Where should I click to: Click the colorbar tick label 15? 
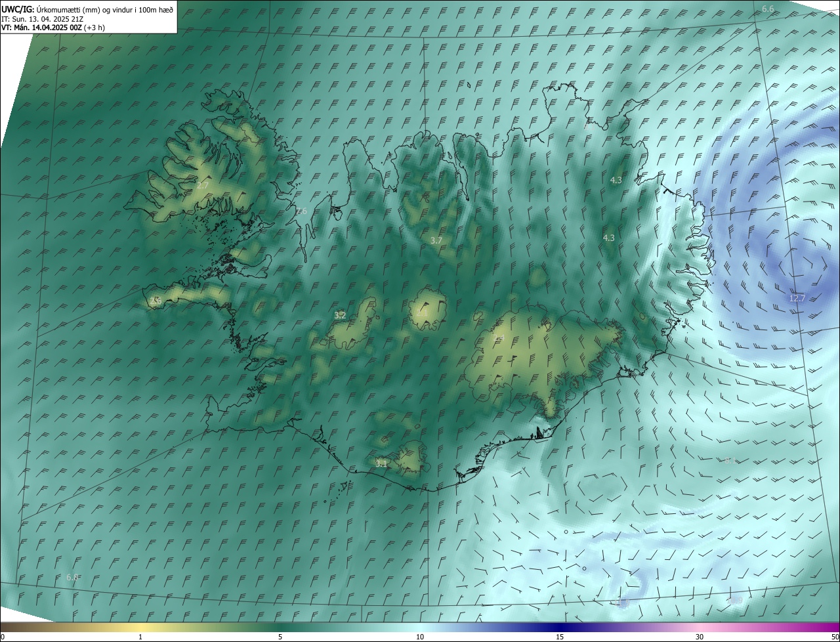560,637
